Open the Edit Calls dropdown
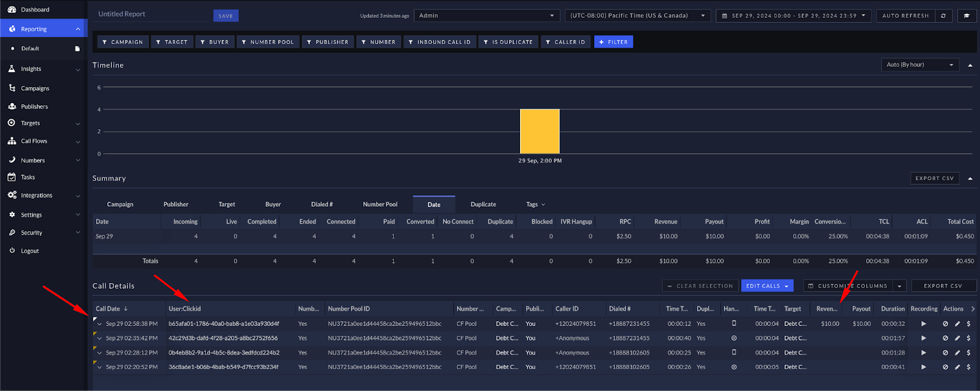This screenshot has width=980, height=391. [767, 286]
